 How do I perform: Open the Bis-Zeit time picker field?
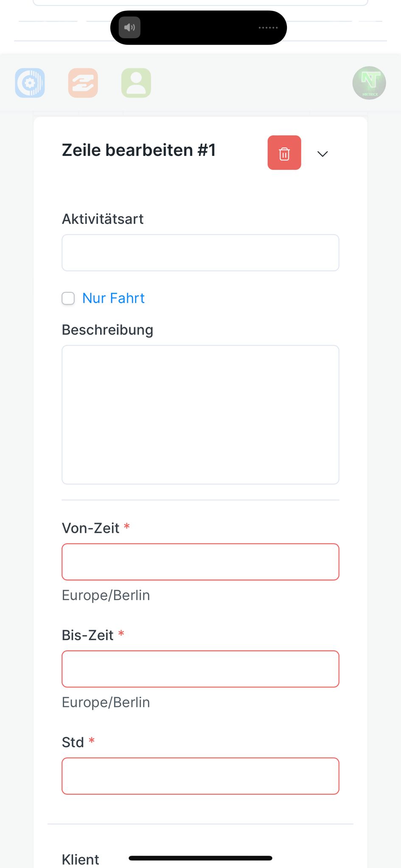pos(200,669)
